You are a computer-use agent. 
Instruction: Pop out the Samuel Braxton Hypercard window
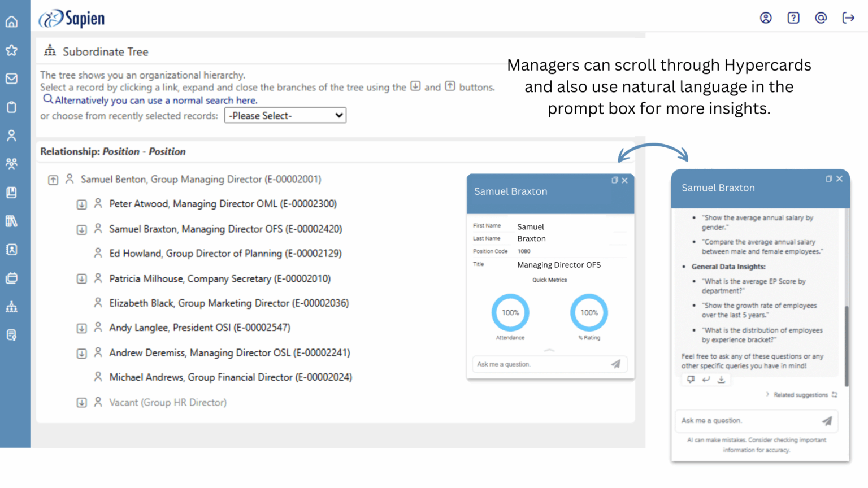828,178
